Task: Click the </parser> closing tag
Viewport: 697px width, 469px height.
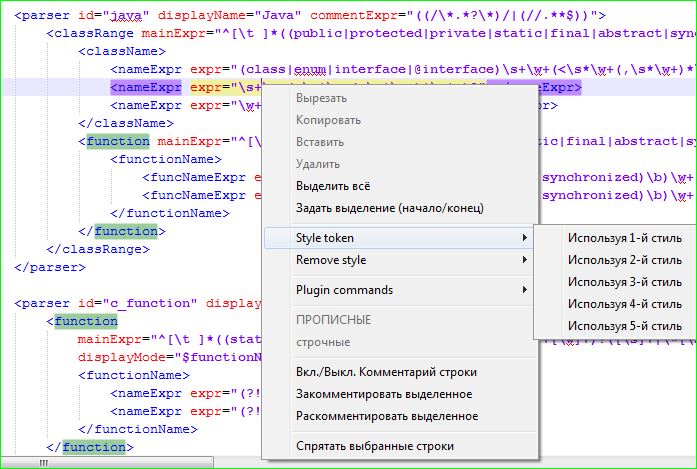Action: coord(50,268)
